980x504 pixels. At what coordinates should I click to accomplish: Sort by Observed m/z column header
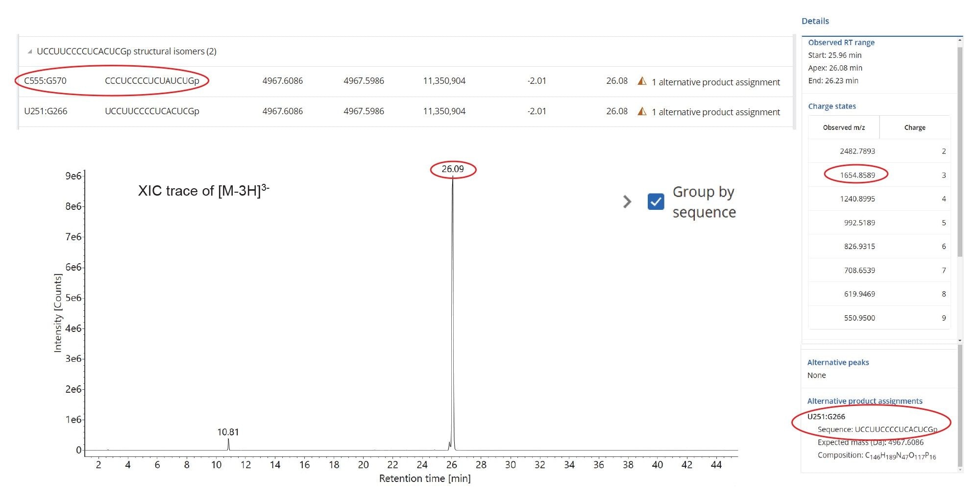tap(844, 127)
